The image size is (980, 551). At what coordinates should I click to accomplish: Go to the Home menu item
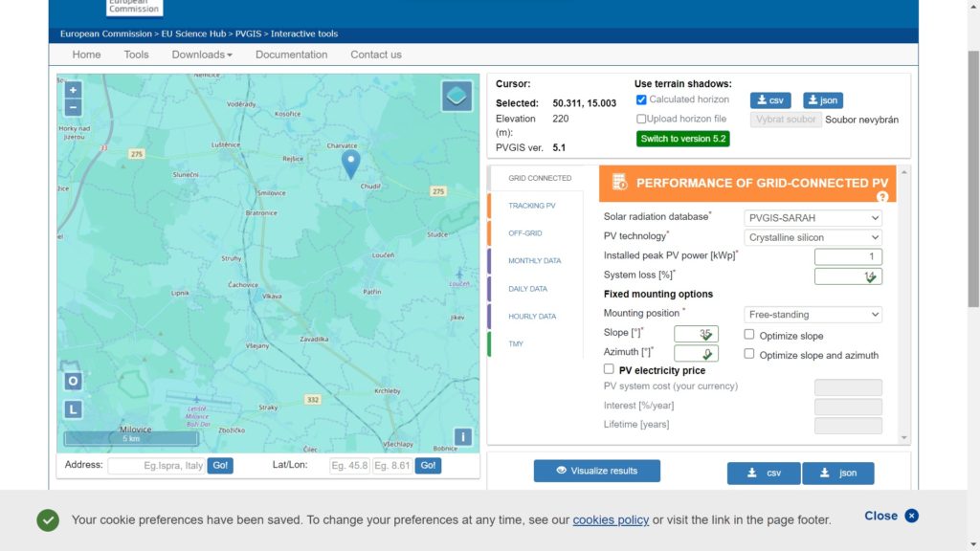point(86,55)
